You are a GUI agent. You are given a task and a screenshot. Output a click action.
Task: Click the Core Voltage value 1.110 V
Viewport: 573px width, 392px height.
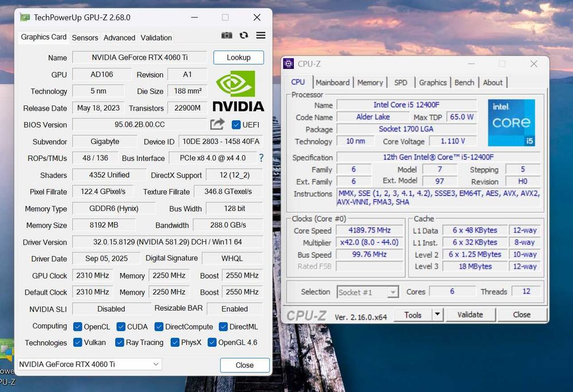coord(453,141)
